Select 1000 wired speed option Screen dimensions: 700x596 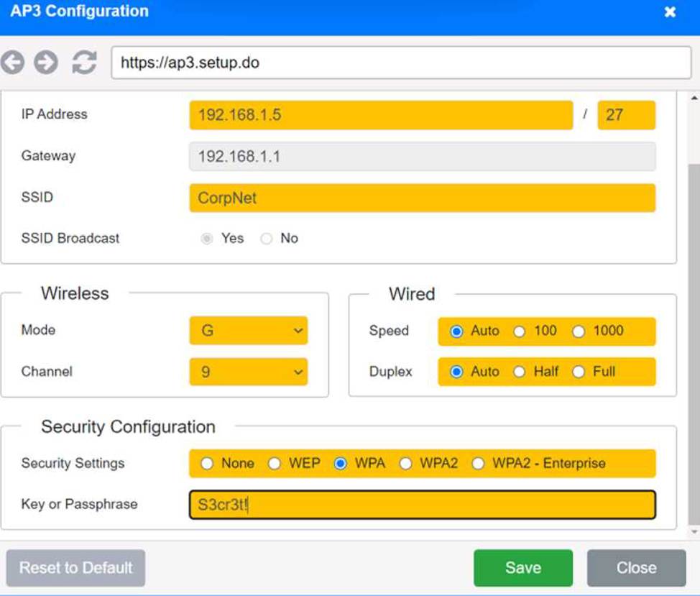coord(579,331)
